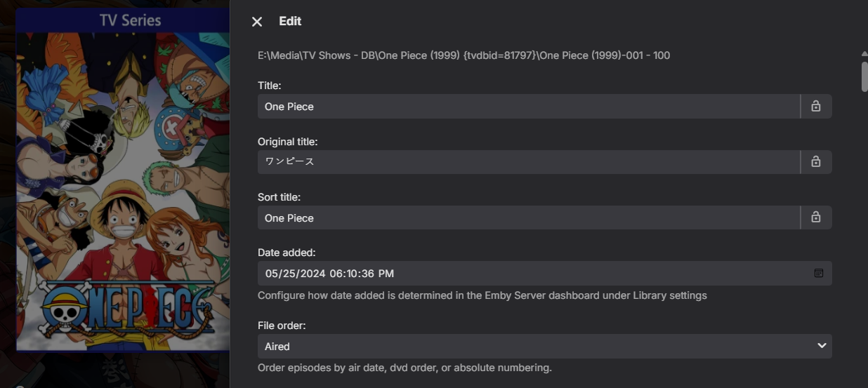Screen dimensions: 868x388
Task: Focus the Original title input field
Action: (528, 162)
